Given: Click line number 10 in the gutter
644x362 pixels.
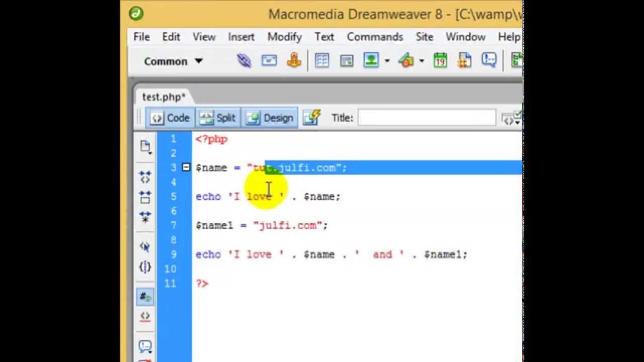Looking at the screenshot, I should (x=171, y=269).
